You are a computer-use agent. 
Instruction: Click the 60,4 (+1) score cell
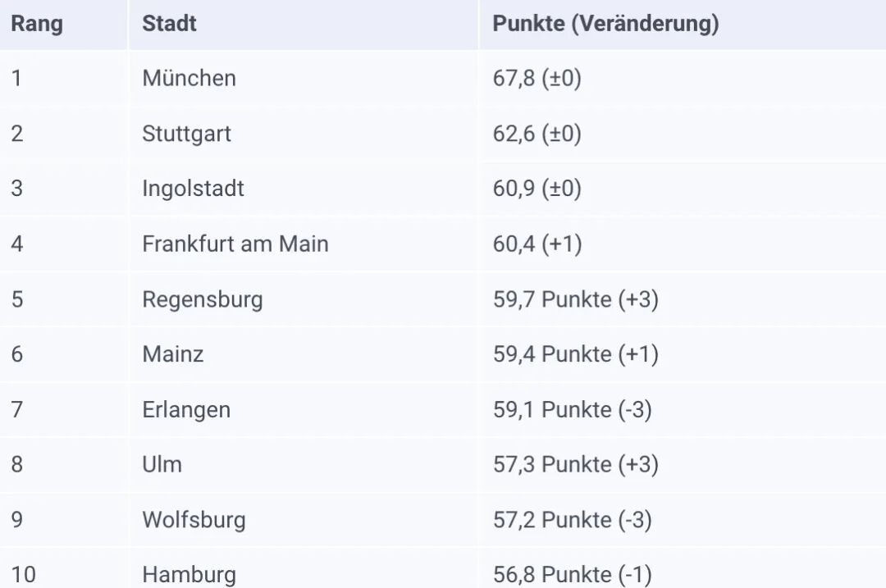537,244
